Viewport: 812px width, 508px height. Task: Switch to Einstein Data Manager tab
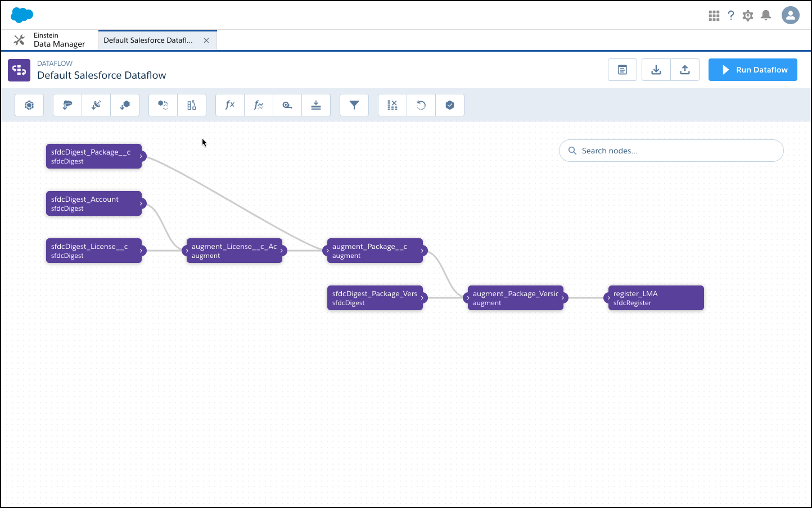tap(49, 40)
